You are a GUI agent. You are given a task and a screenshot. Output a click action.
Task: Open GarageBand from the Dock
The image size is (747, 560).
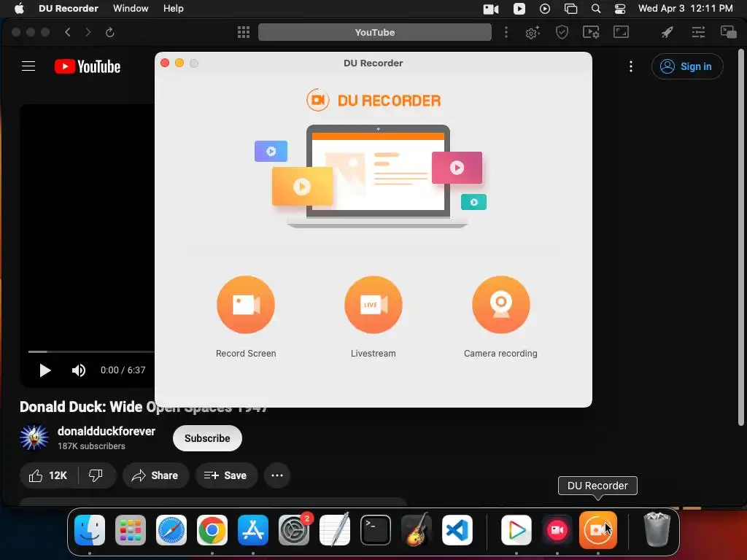(x=417, y=529)
